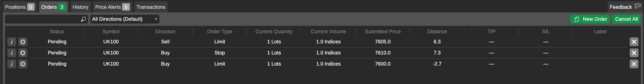
Task: Open settings gear for Buy Limit order
Action: point(23,64)
